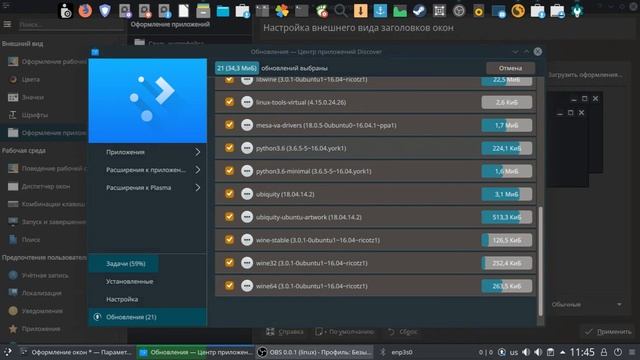
Task: Expand hidden system tray icons arrow
Action: [x=563, y=352]
